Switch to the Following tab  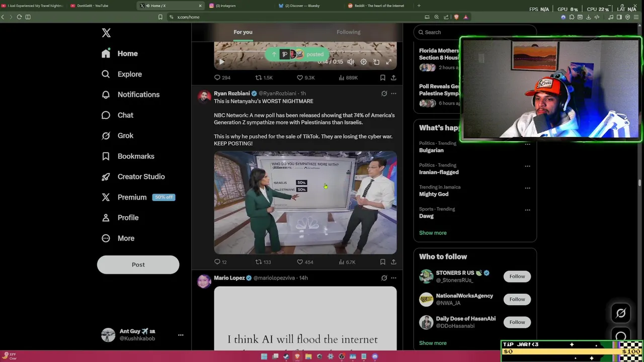348,32
